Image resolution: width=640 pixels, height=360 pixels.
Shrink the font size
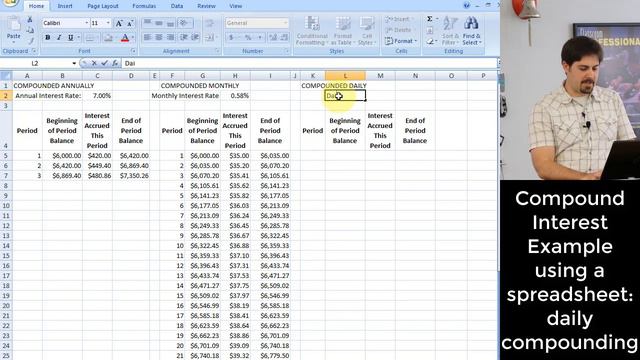click(x=130, y=23)
